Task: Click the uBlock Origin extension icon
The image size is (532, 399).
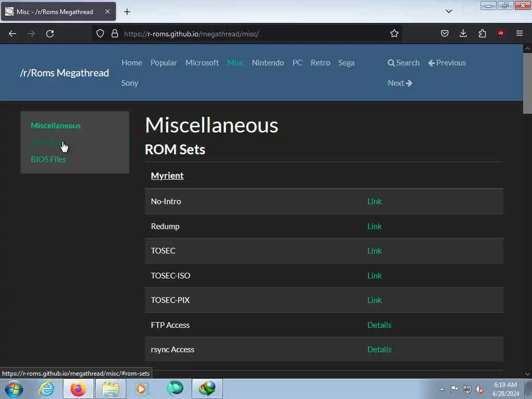Action: pos(501,33)
